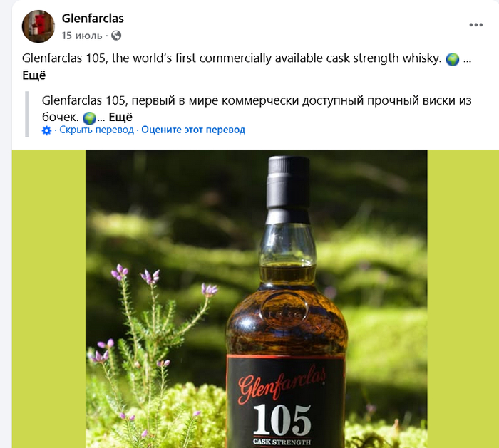Click the Russian translated post text
Viewport: 499px width, 448px height.
tap(256, 108)
